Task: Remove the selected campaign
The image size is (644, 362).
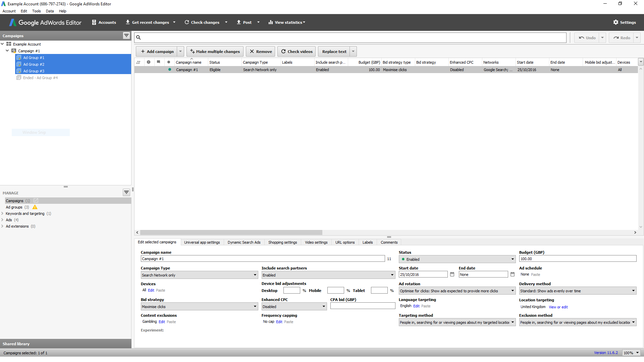Action: pos(261,52)
